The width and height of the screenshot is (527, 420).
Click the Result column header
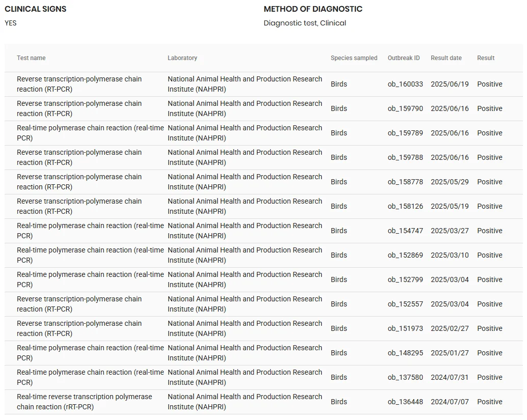[x=486, y=58]
